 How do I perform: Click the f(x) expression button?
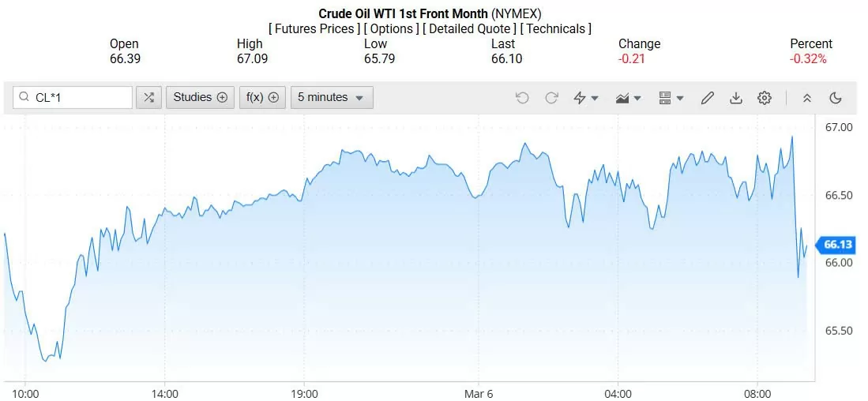(x=262, y=98)
